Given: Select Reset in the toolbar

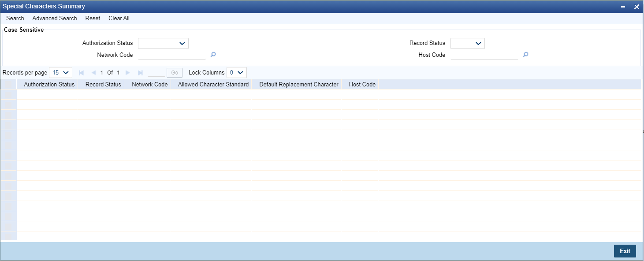Looking at the screenshot, I should tap(93, 19).
